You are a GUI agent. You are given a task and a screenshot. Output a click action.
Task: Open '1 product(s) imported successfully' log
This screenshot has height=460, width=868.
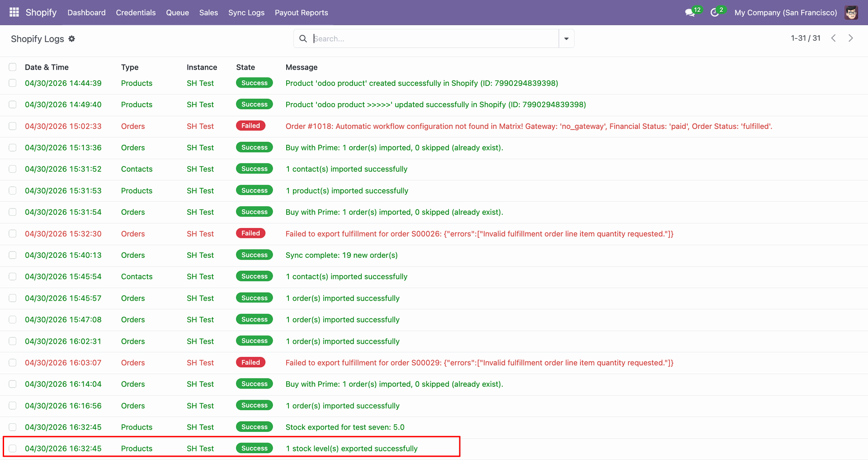click(347, 190)
